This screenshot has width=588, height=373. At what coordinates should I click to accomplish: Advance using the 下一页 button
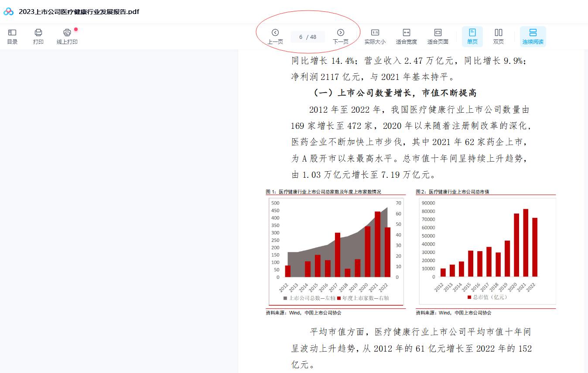(341, 36)
